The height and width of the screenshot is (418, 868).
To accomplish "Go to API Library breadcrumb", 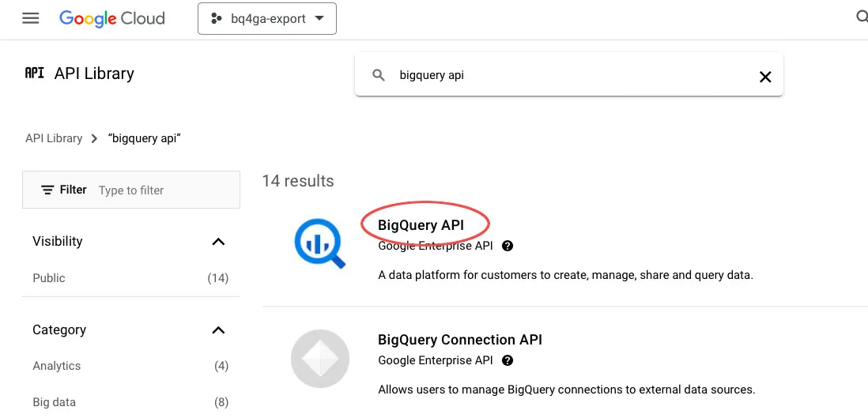I will tap(54, 138).
